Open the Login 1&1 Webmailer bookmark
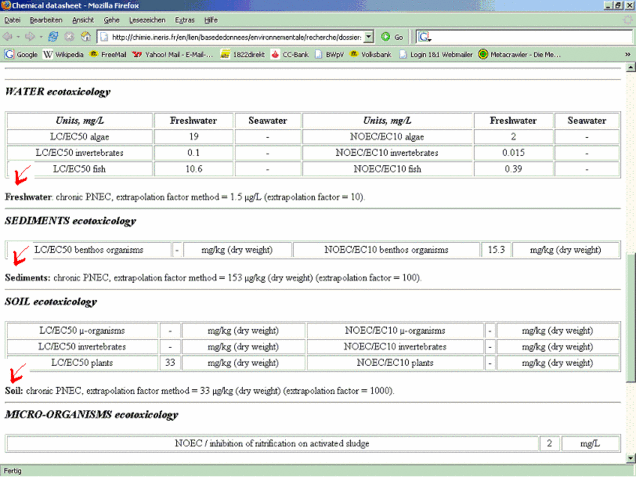Screen dimensions: 636x477 pos(436,54)
